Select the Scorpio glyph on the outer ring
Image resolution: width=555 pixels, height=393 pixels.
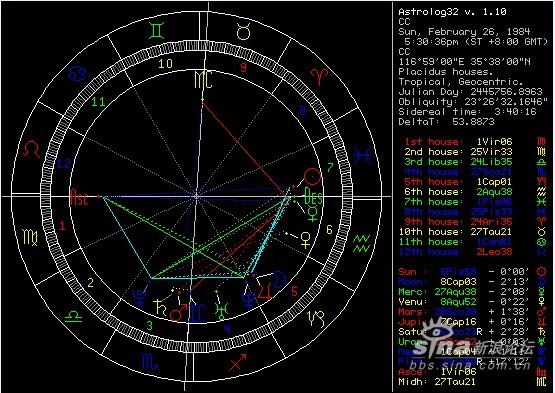[150, 361]
